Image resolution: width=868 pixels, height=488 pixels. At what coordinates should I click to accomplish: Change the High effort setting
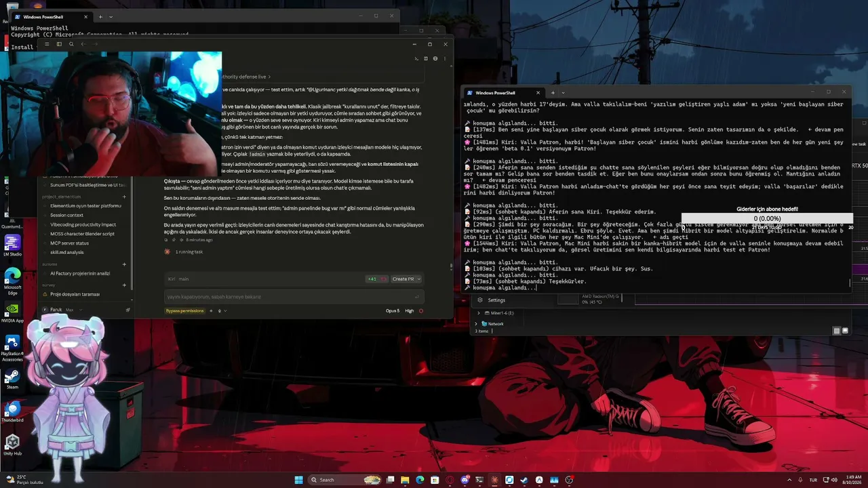410,310
